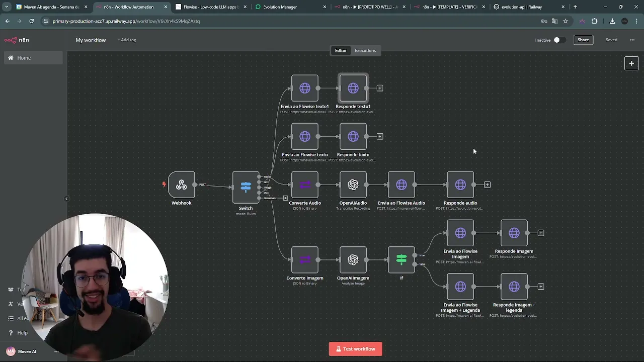Screen dimensions: 644x362
Task: Open the TEMPLATE VERIFICA n8n tab
Action: pos(449,7)
